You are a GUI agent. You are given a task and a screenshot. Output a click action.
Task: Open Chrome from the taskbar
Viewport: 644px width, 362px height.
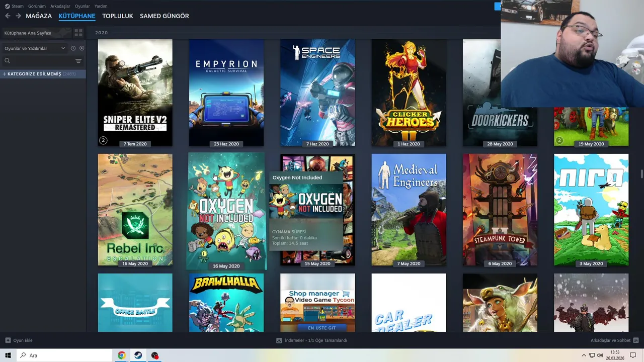coord(121,355)
